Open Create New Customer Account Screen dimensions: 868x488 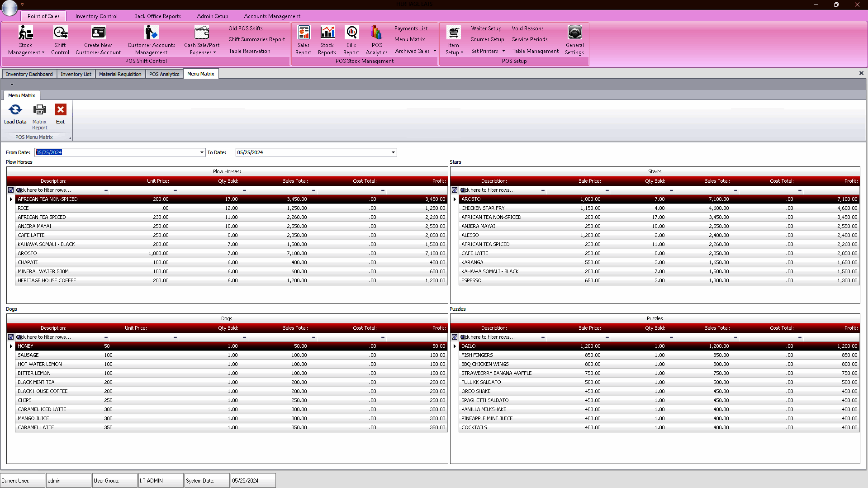coord(98,33)
